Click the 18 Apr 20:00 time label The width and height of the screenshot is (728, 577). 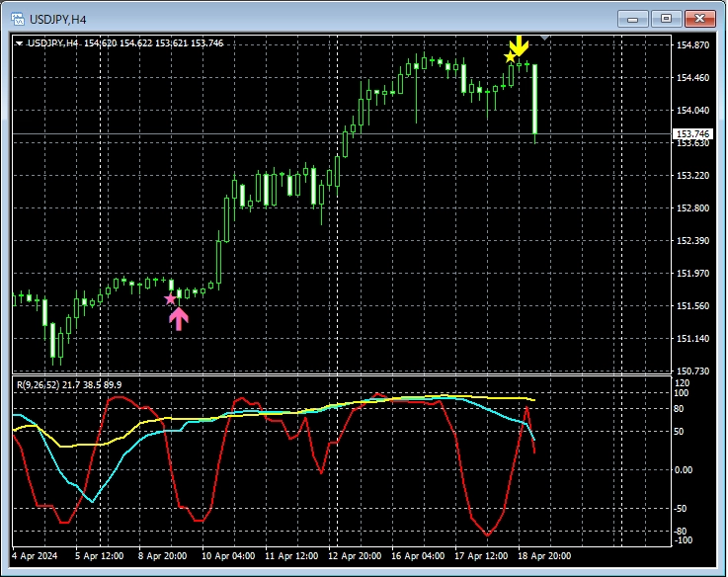click(x=545, y=556)
